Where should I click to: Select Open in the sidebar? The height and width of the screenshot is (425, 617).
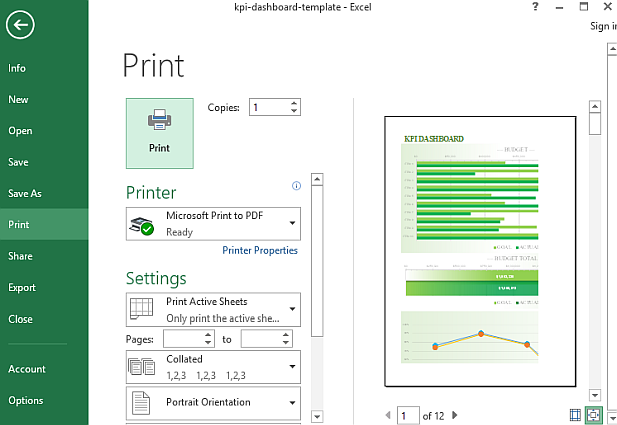point(44,131)
